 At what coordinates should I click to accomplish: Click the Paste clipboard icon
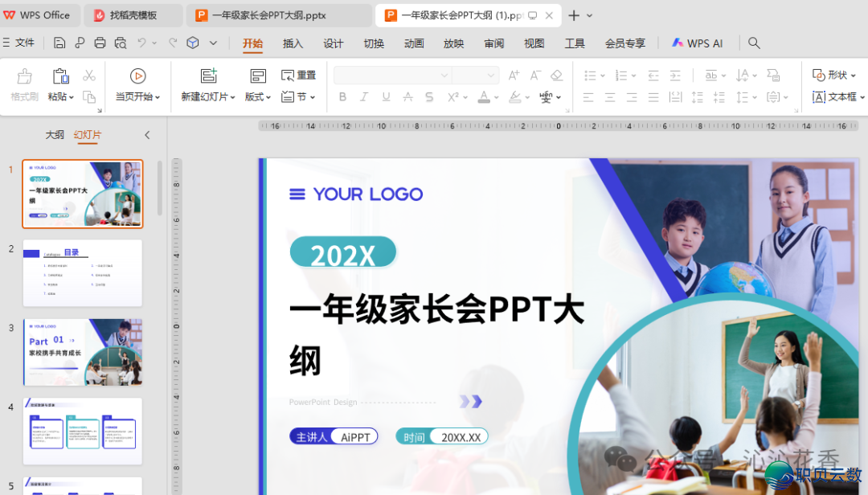pyautogui.click(x=60, y=76)
